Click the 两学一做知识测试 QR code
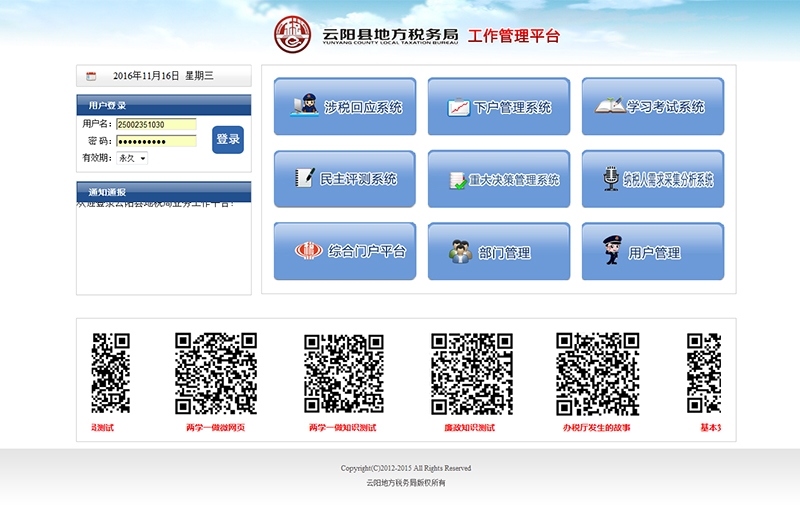Image resolution: width=800 pixels, height=515 pixels. 343,373
